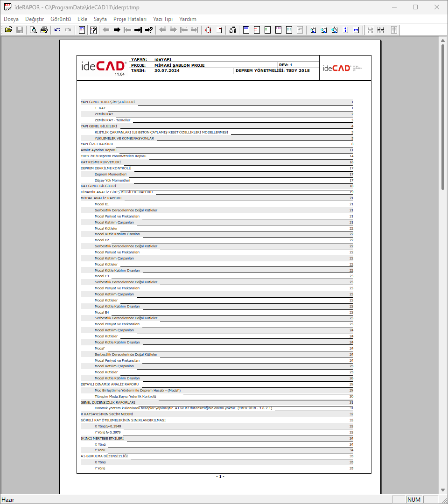
Task: Click 'GENEL DÜZENSİZLİK RAPORLARI' entry
Action: pyautogui.click(x=108, y=402)
